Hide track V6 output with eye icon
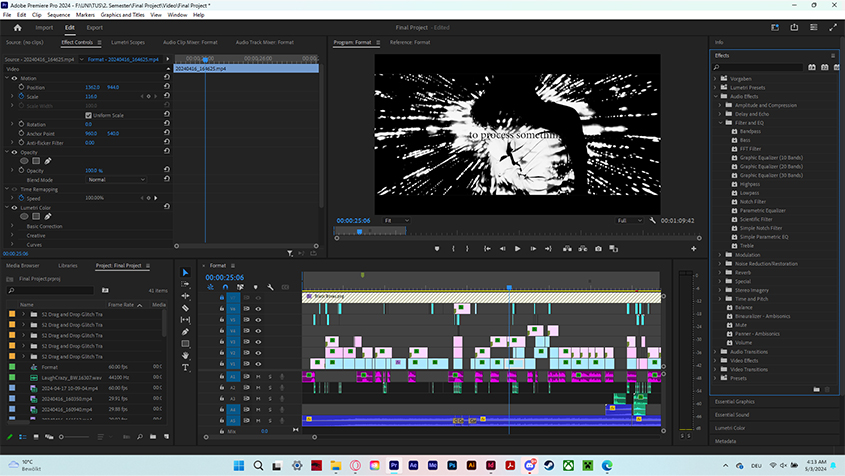 pos(258,309)
